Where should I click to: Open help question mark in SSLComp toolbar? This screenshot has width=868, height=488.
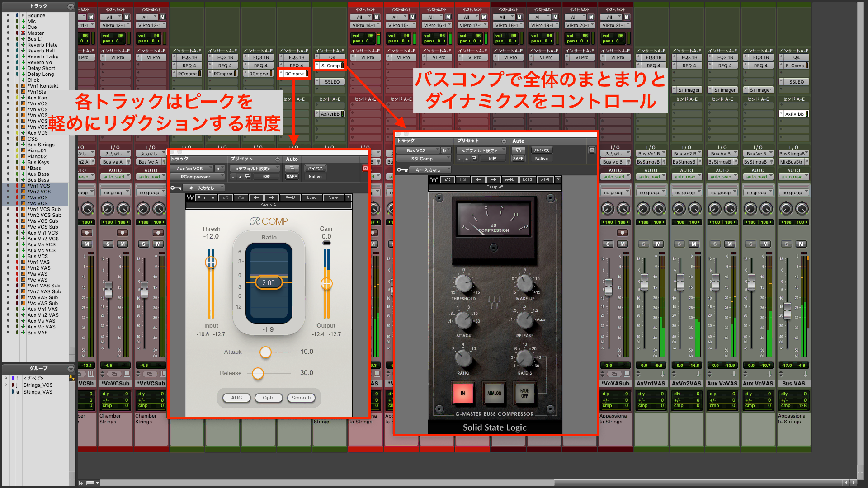[x=558, y=179]
